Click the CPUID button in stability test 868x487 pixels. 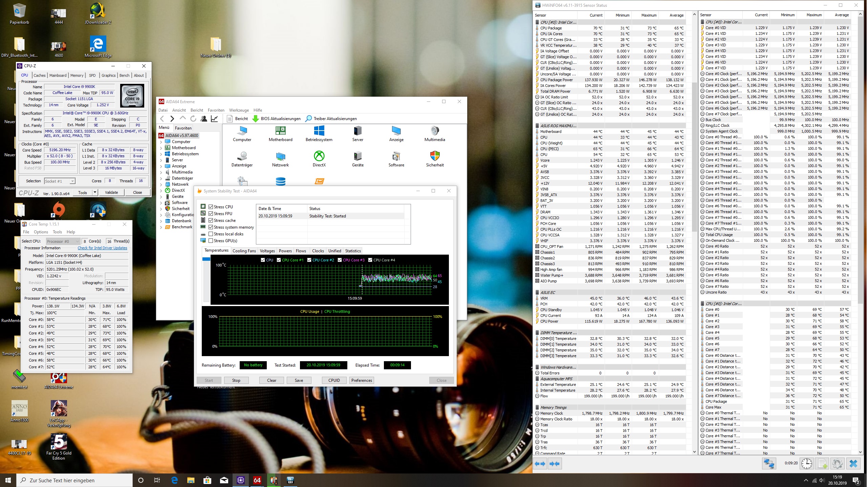click(334, 380)
